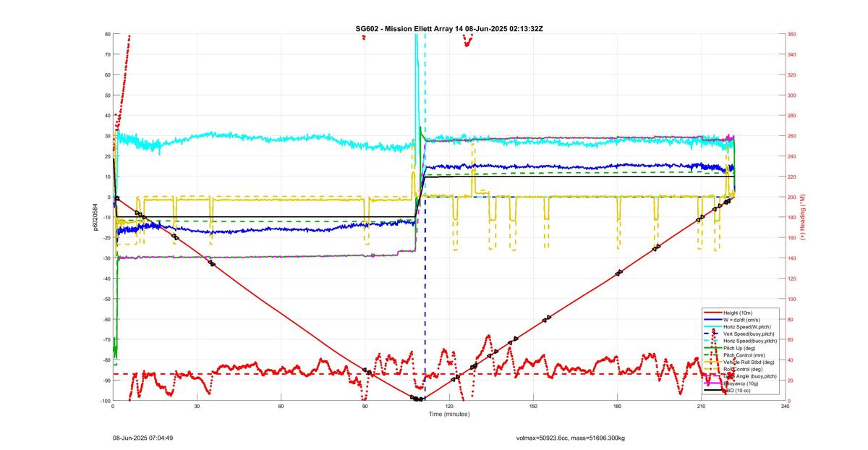Select the right axis label (+) Heading (°M)
Screen dimensions: 868x450
pyautogui.click(x=803, y=217)
